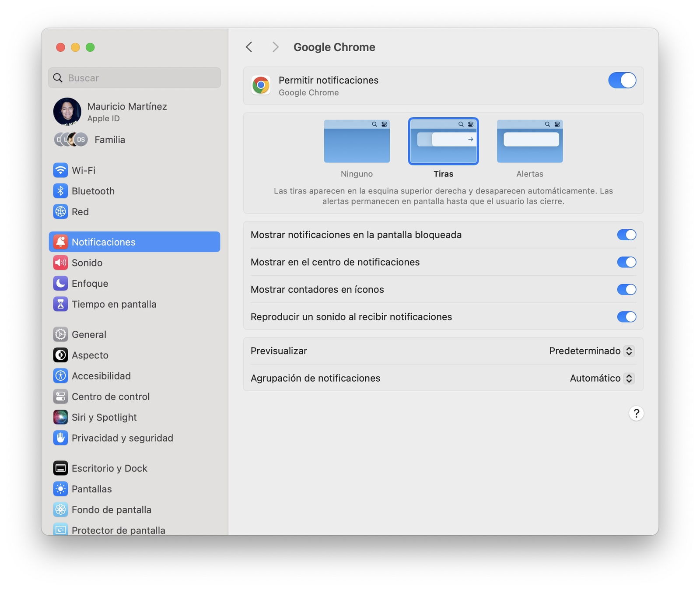Viewport: 700px width, 590px height.
Task: Open General gear icon
Action: click(x=60, y=334)
